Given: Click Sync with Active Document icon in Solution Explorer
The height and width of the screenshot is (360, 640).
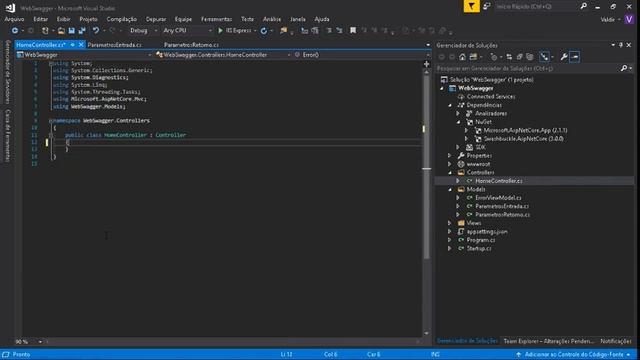Looking at the screenshot, I should (x=509, y=57).
